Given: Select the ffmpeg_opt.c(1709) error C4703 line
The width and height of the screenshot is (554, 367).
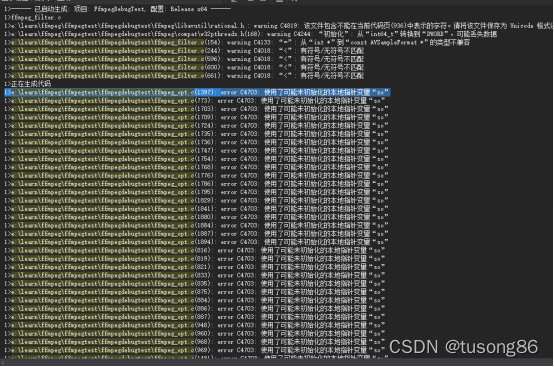Looking at the screenshot, I should click(196, 117).
